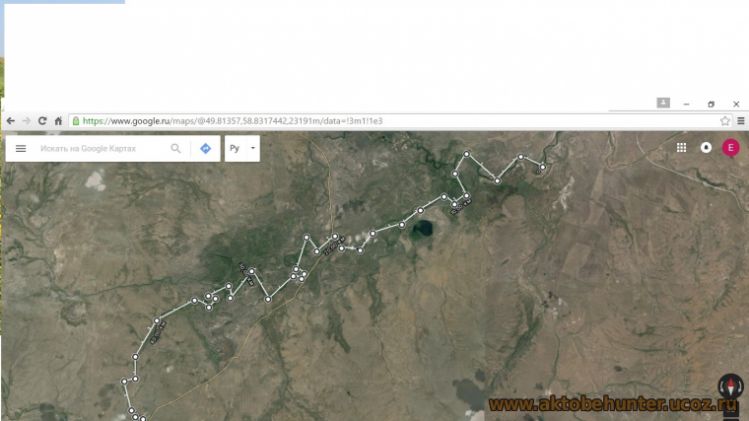Click the compass at the map corner

[x=730, y=386]
